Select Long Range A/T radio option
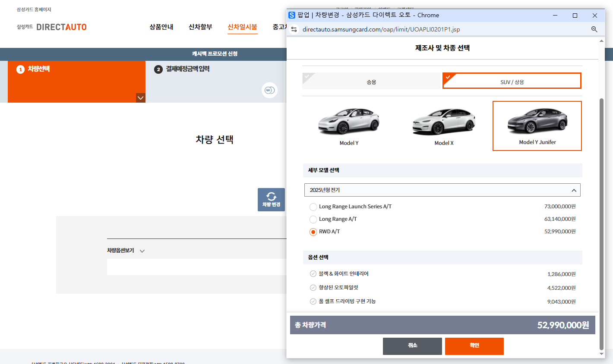This screenshot has width=613, height=364. 313,220
